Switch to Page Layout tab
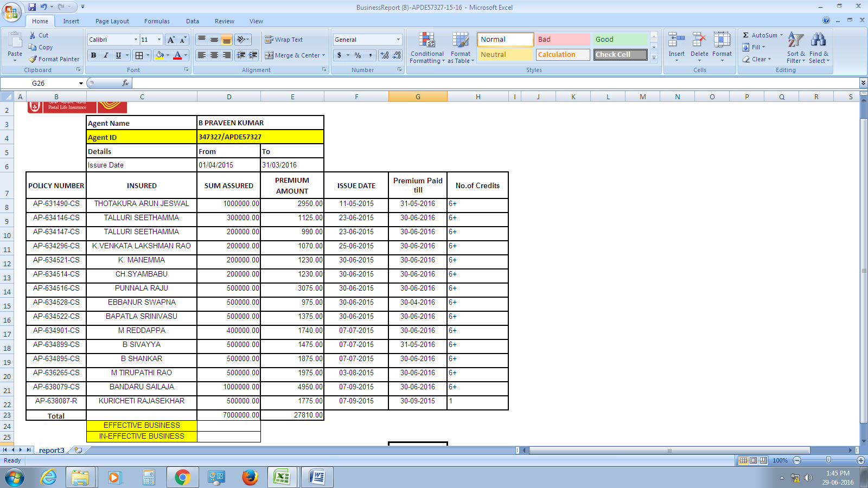868x488 pixels. pos(112,21)
